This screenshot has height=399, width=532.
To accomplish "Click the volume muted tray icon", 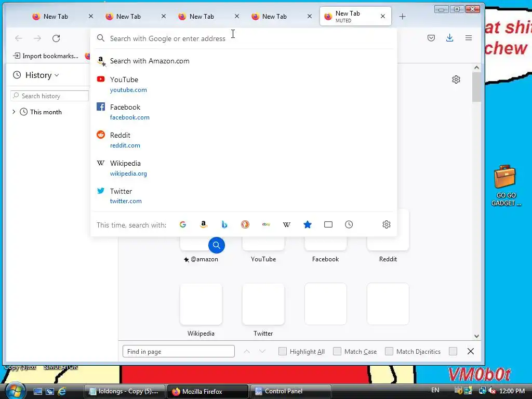I will tap(491, 391).
